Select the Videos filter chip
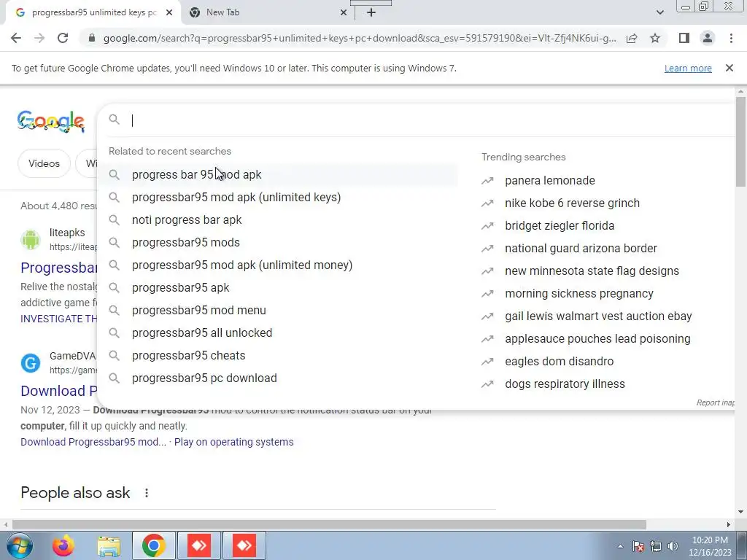 (44, 163)
